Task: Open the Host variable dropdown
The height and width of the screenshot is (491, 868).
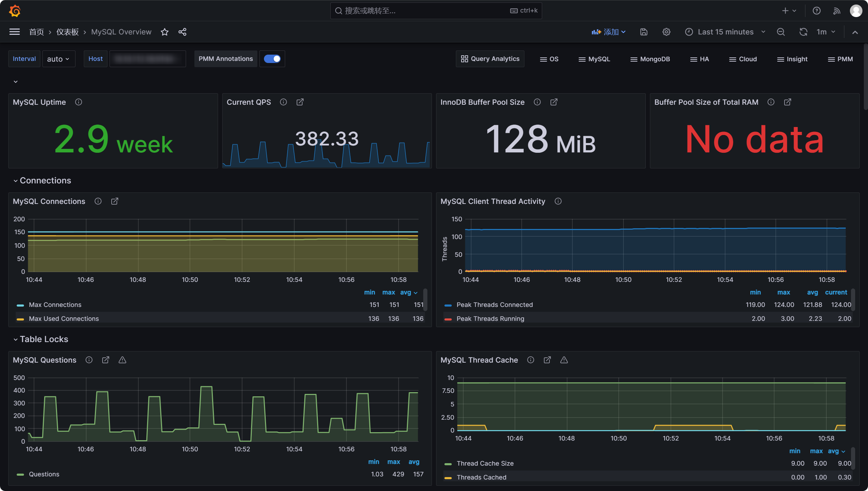Action: [148, 59]
